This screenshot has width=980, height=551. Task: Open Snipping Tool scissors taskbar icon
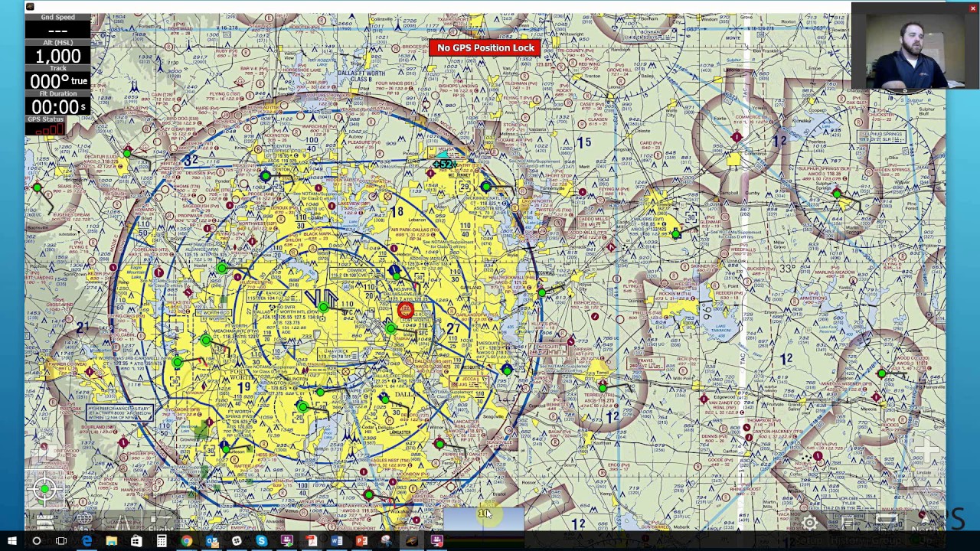387,542
